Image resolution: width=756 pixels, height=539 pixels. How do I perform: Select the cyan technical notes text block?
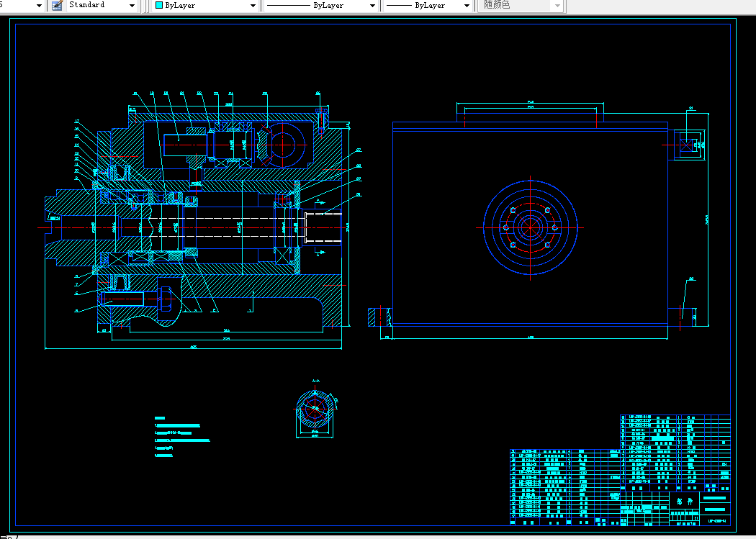click(x=182, y=436)
